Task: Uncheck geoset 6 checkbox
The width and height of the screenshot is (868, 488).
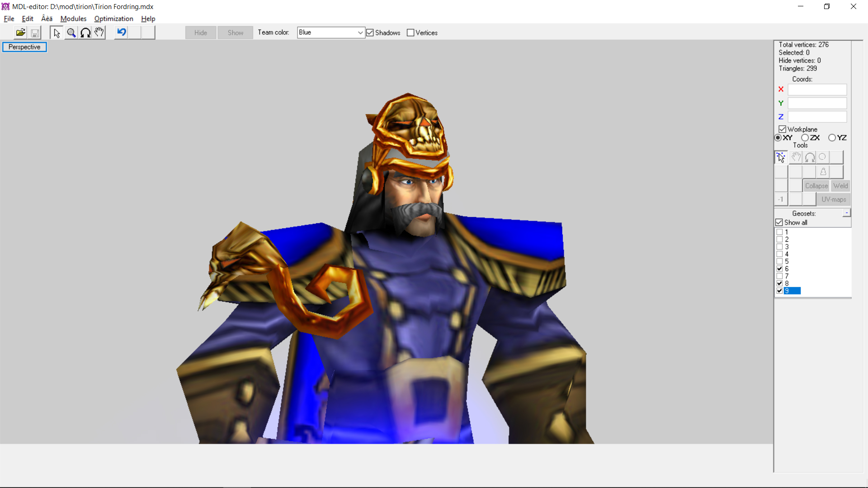Action: pyautogui.click(x=779, y=269)
